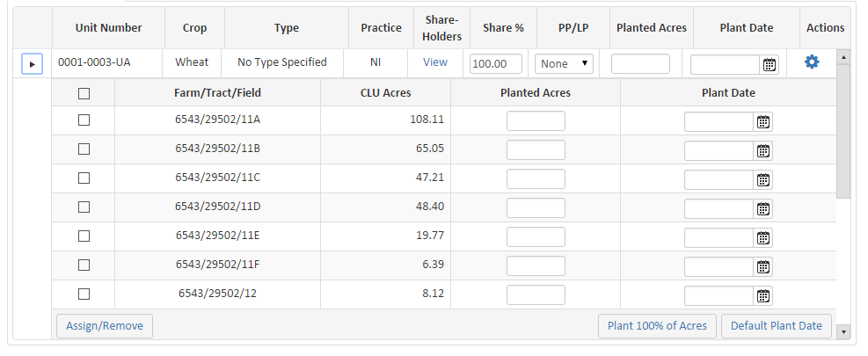The height and width of the screenshot is (356, 868).
Task: Check the select-all checkbox in Farm/Tract/Field header
Action: point(84,93)
